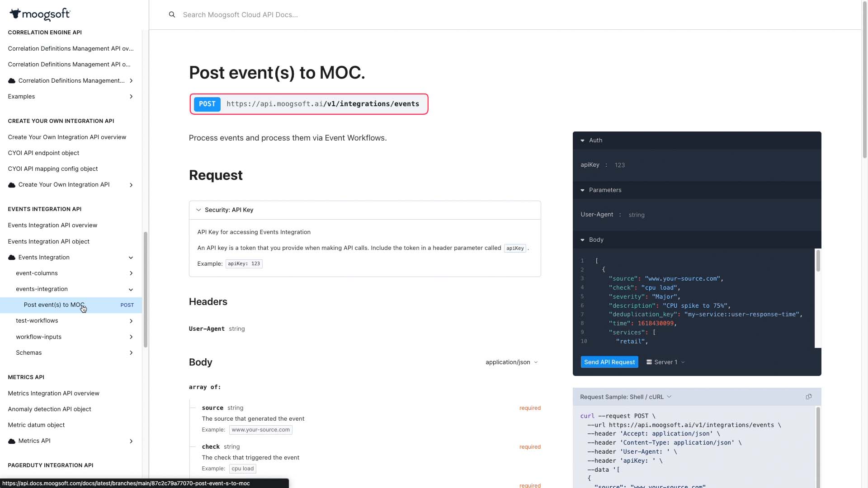Click the source field name
868x488 pixels.
[212, 408]
